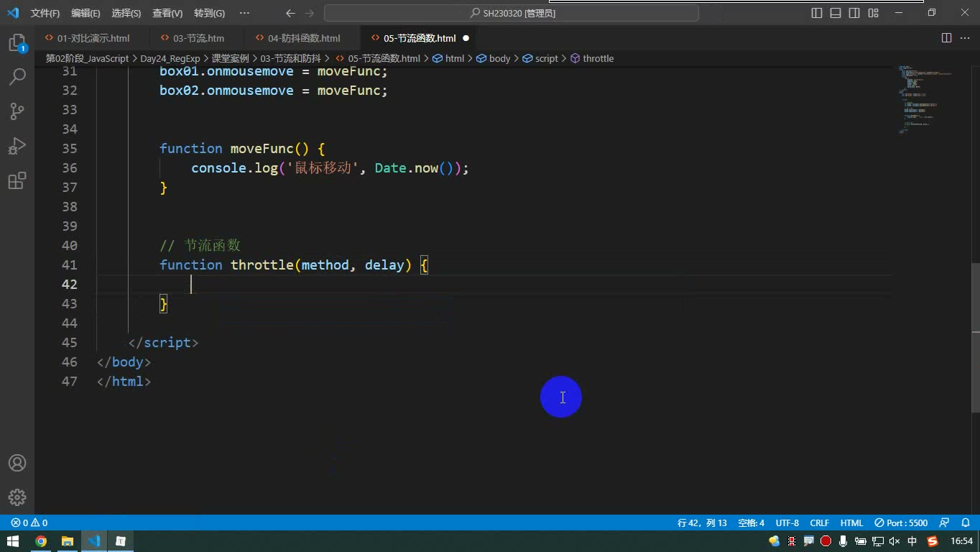This screenshot has width=980, height=552.
Task: Open the Search view in activity bar
Action: (17, 76)
